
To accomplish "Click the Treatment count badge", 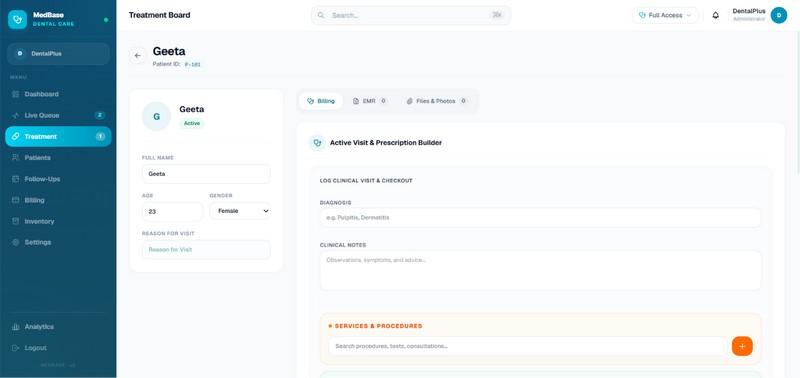I will pyautogui.click(x=100, y=137).
